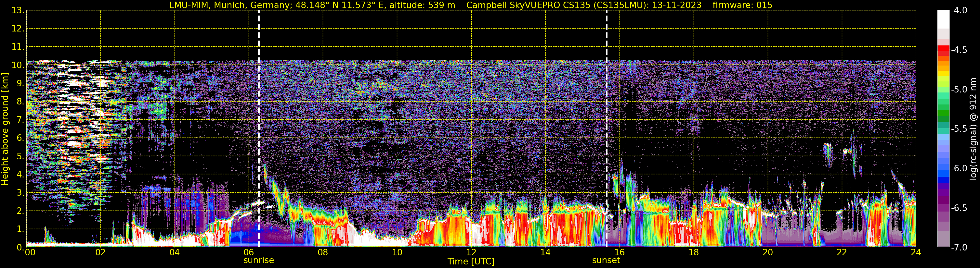The width and height of the screenshot is (980, 268).
Task: Select the 'sunset' label below the time axis
Action: click(606, 261)
